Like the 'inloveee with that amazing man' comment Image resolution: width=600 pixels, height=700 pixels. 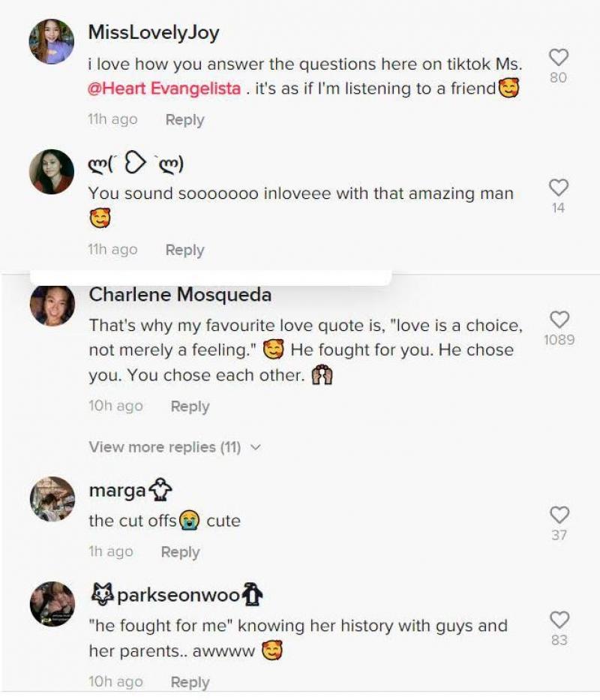click(559, 187)
